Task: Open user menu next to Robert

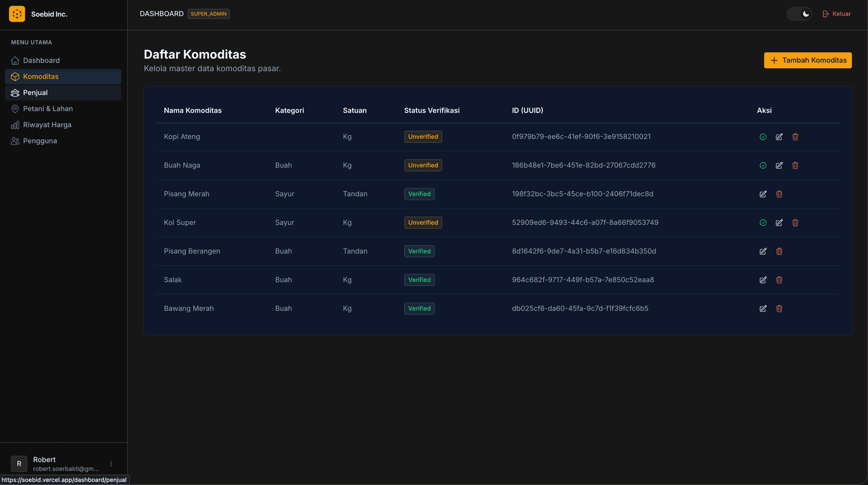Action: [x=111, y=464]
